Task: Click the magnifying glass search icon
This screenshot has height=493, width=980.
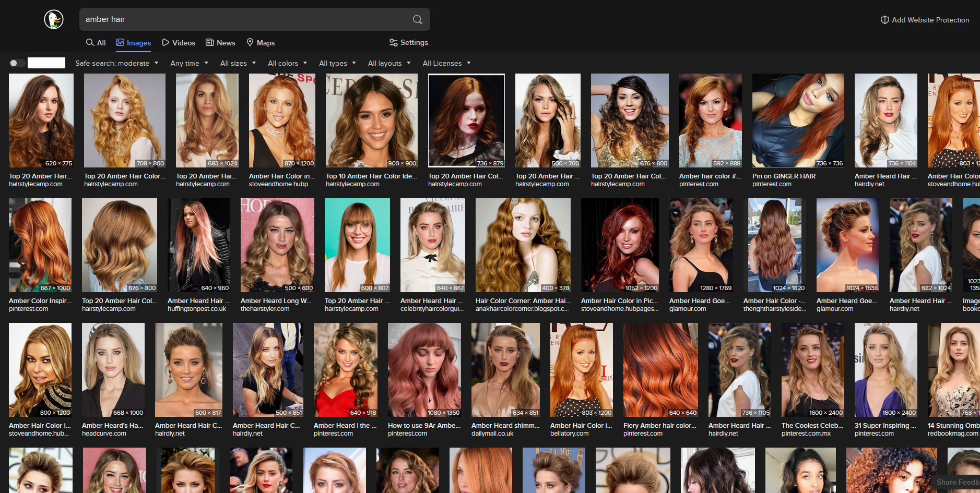Action: [x=417, y=19]
